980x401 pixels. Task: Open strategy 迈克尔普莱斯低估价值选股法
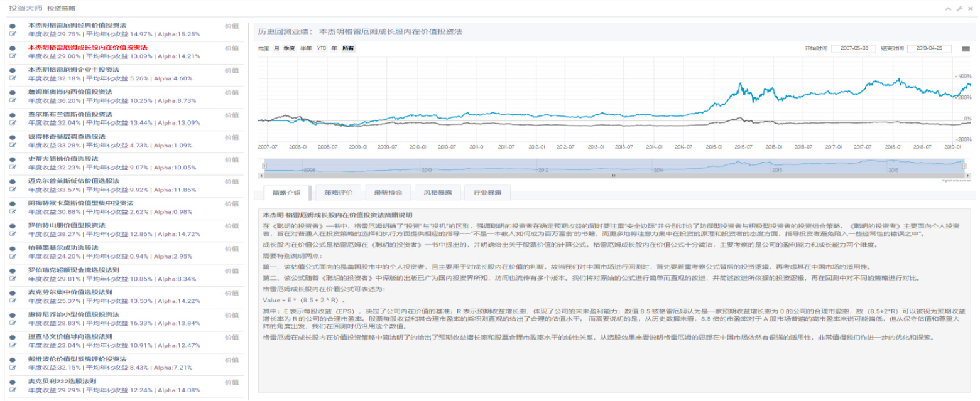click(73, 181)
